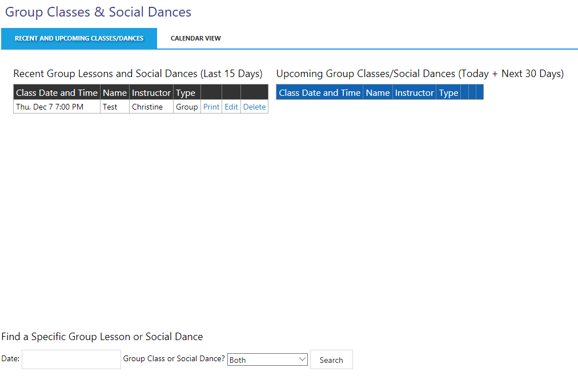Click the dropdown arrow next to Both
This screenshot has height=392, width=578.
pos(303,359)
